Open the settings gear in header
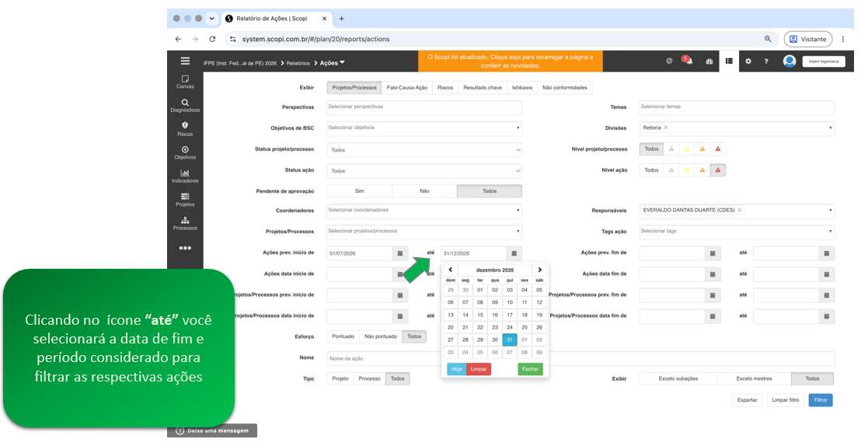The image size is (868, 446). (748, 61)
